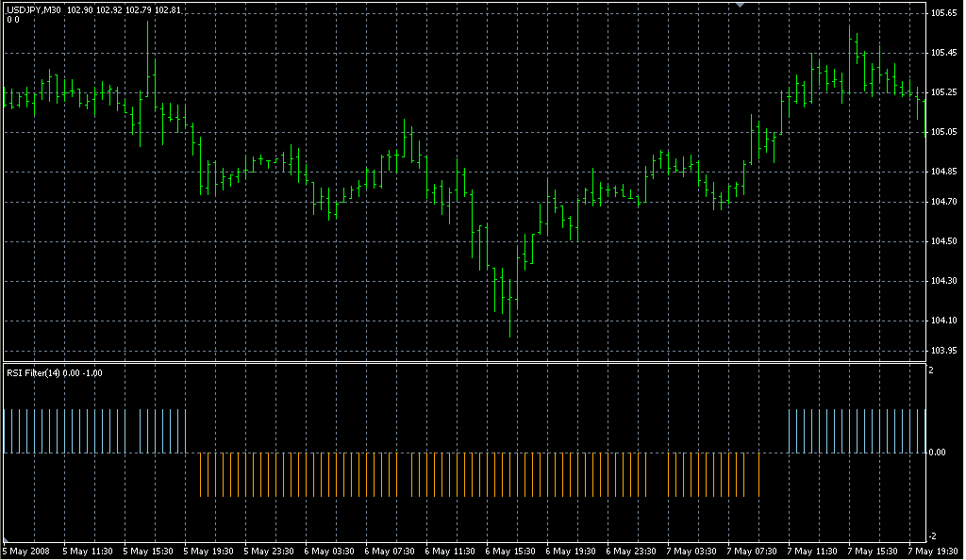Click the 104.85 price axis label
966x560 pixels.
[943, 171]
